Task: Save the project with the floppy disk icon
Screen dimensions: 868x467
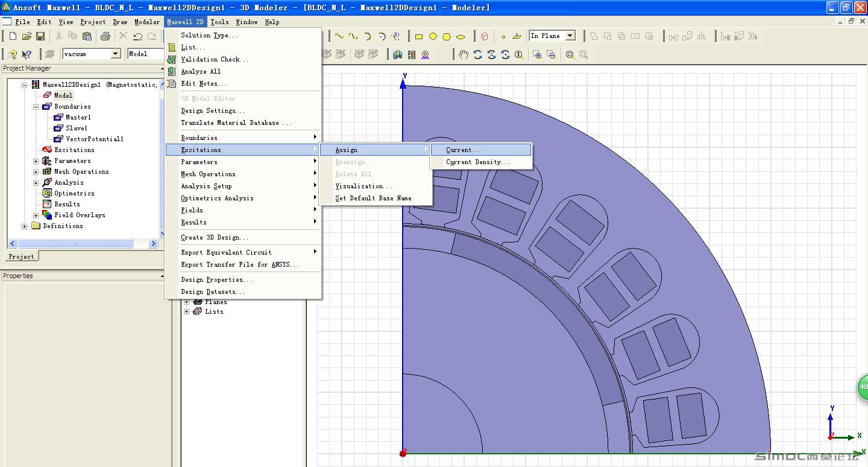Action: (40, 36)
